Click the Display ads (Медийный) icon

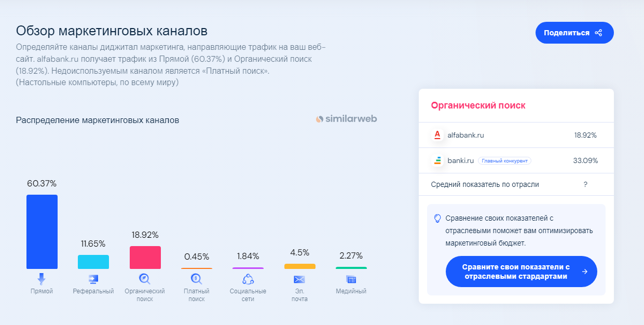click(x=351, y=279)
